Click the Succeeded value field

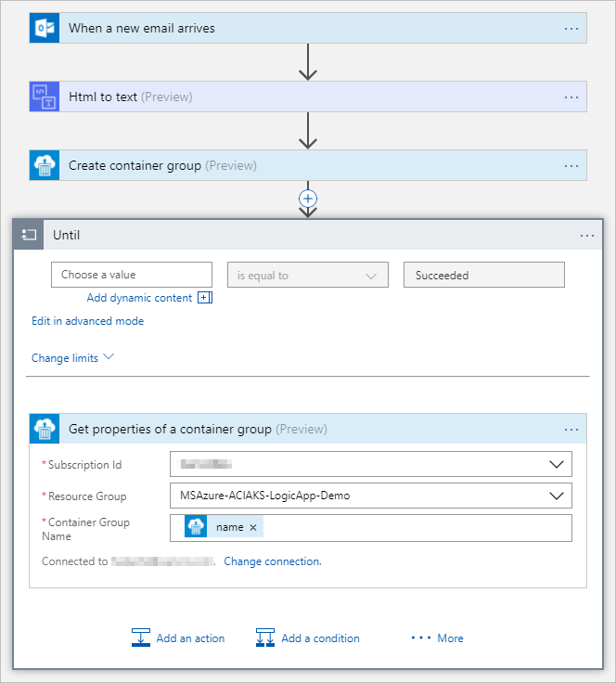(484, 275)
